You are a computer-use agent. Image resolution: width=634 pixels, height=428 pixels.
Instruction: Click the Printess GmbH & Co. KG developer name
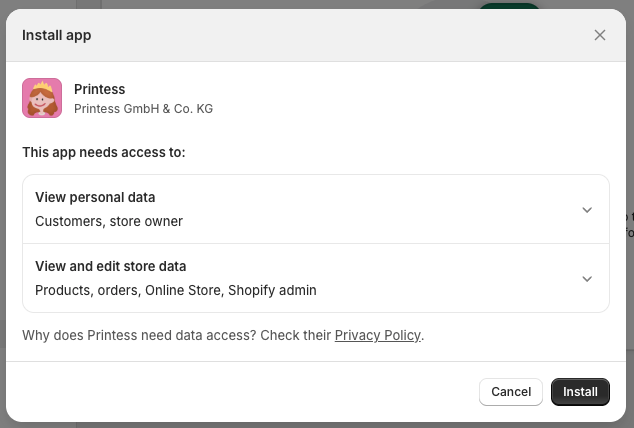point(143,108)
